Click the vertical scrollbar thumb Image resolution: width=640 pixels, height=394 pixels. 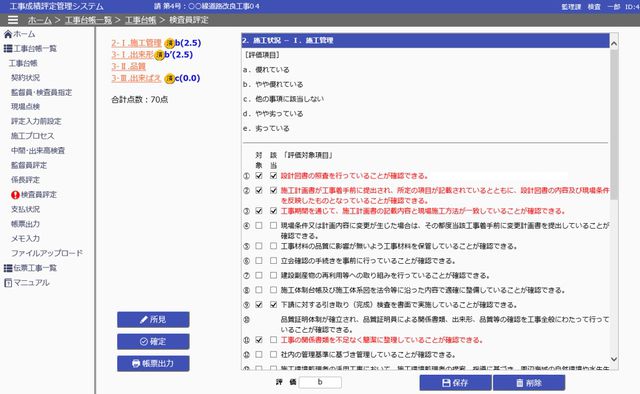point(614,125)
